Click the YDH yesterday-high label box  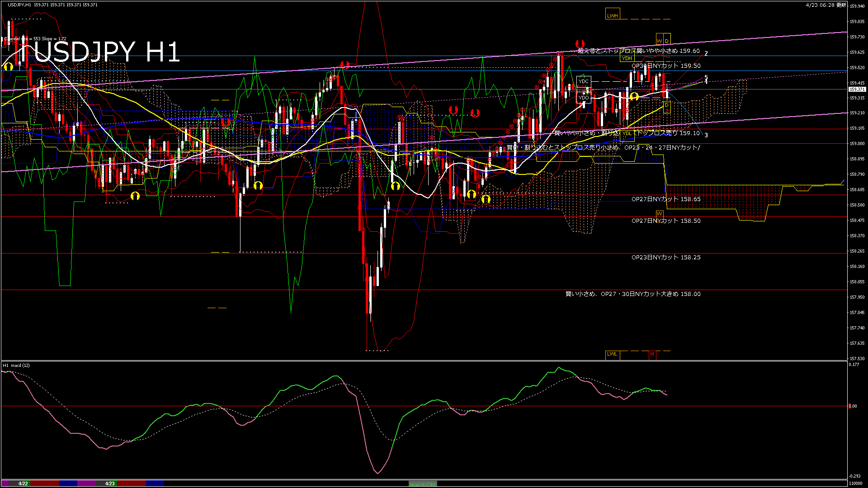coord(627,58)
